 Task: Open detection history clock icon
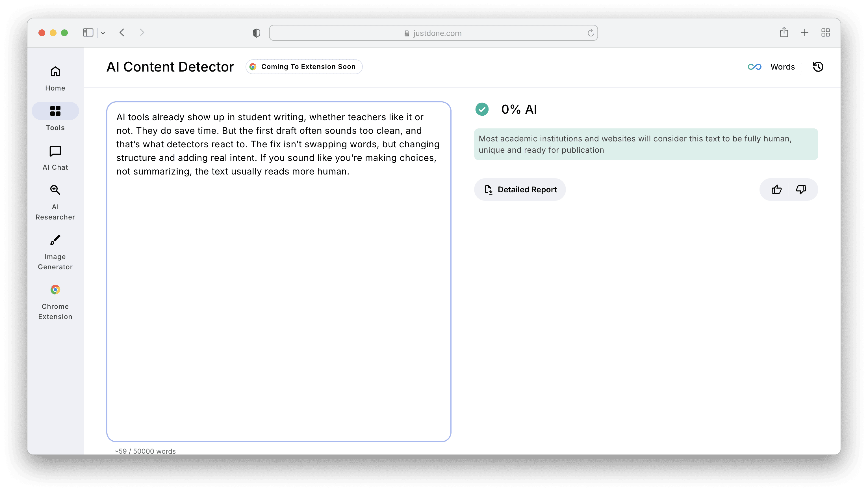818,67
